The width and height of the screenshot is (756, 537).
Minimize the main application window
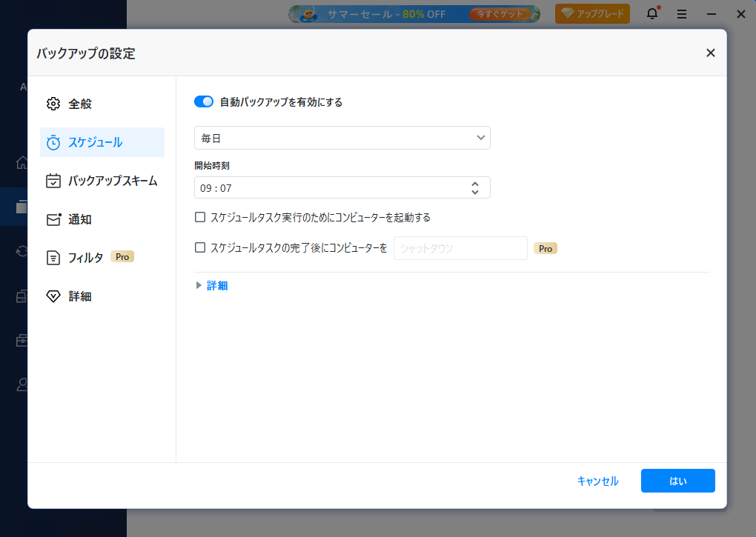(712, 15)
